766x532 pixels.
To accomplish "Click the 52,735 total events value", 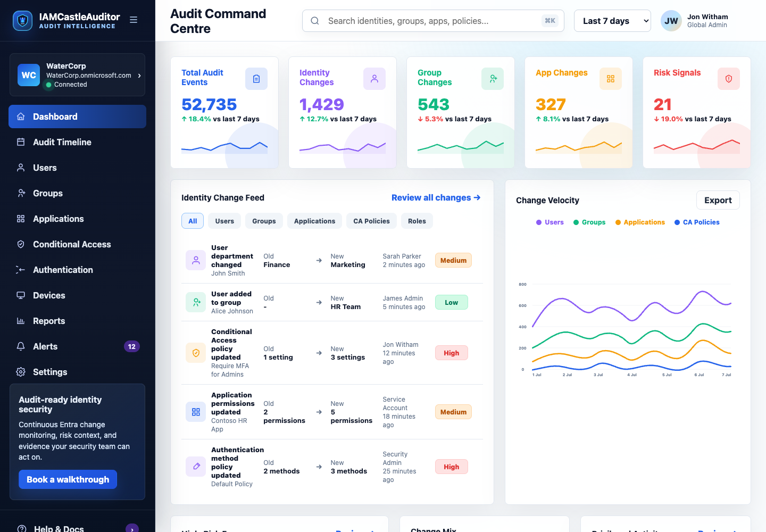I will [209, 104].
